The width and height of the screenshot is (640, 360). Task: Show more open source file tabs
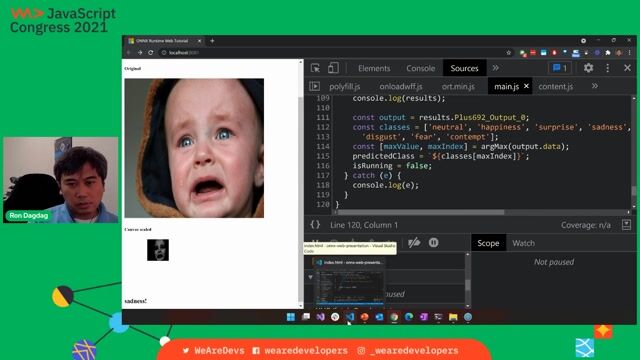pos(595,86)
